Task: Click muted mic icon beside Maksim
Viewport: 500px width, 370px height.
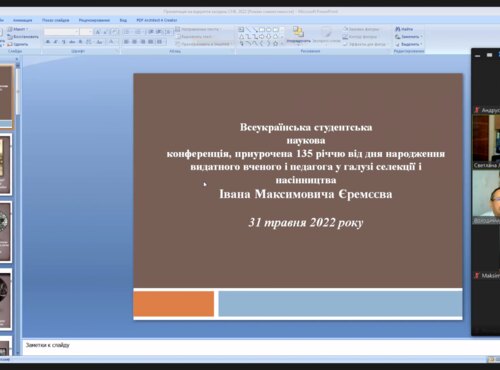Action: pyautogui.click(x=477, y=275)
